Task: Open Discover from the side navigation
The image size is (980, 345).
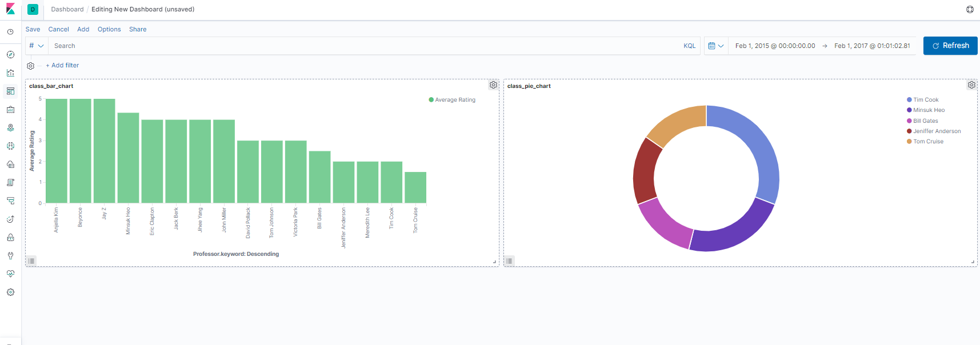Action: click(10, 55)
